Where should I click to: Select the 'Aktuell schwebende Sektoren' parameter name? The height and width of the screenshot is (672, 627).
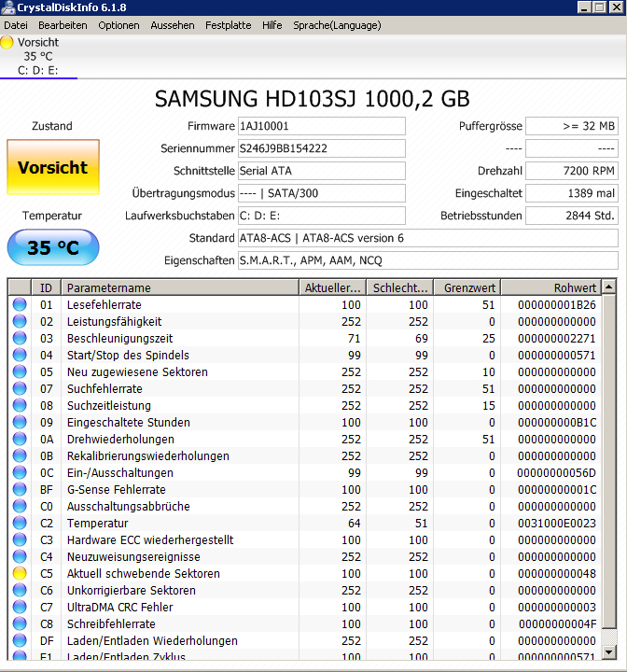tap(144, 573)
